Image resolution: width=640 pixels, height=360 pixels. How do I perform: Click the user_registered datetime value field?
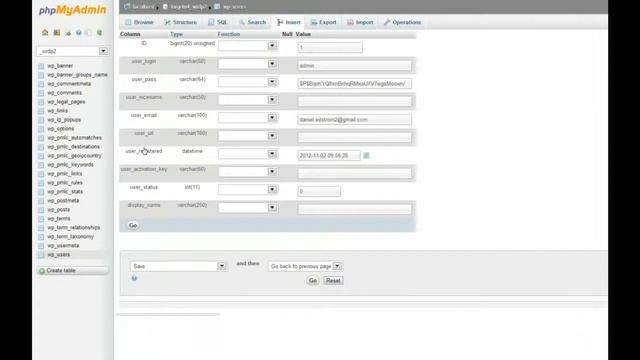point(329,156)
